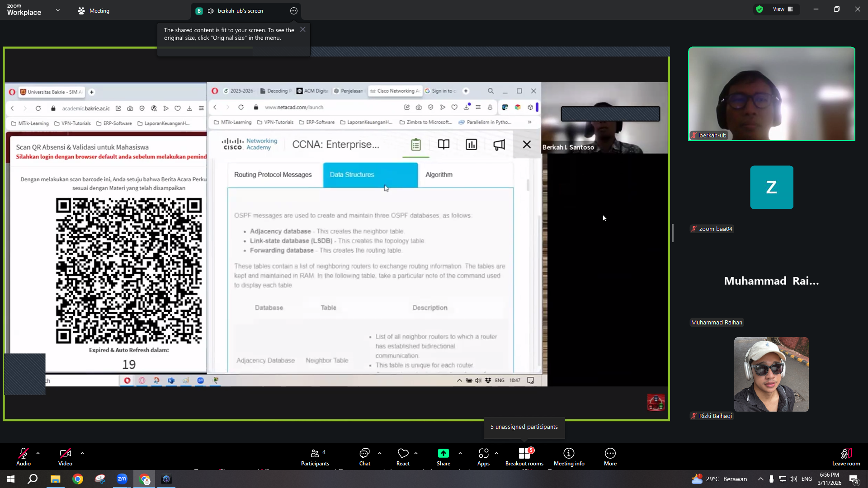
Task: Open the Snipping Tool taskbar icon
Action: coord(100,479)
